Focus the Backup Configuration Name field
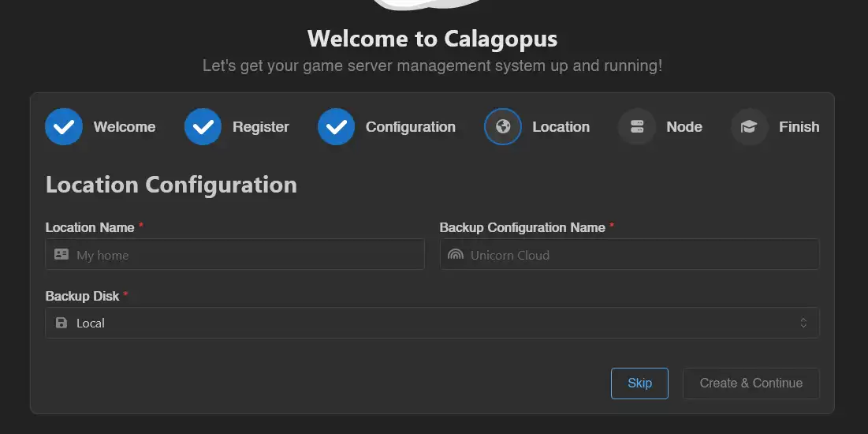 639,255
